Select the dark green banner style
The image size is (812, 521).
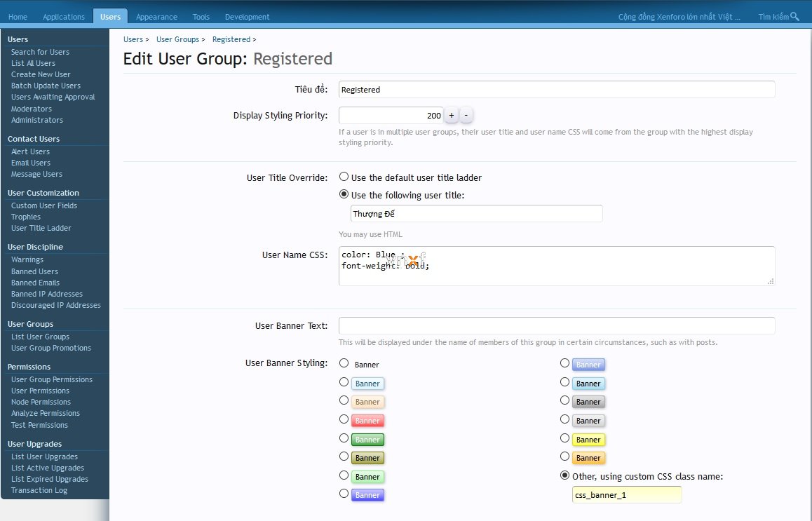(x=344, y=438)
